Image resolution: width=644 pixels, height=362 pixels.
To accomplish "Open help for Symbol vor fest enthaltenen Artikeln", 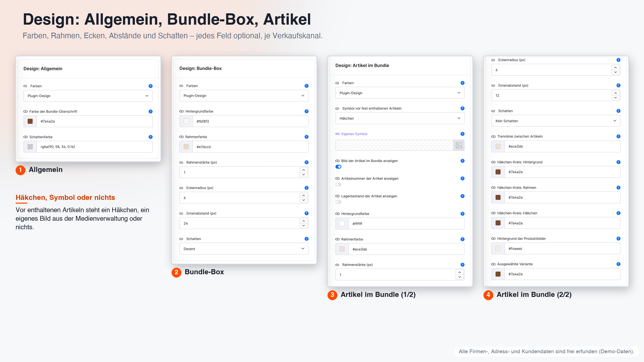I will [x=462, y=108].
